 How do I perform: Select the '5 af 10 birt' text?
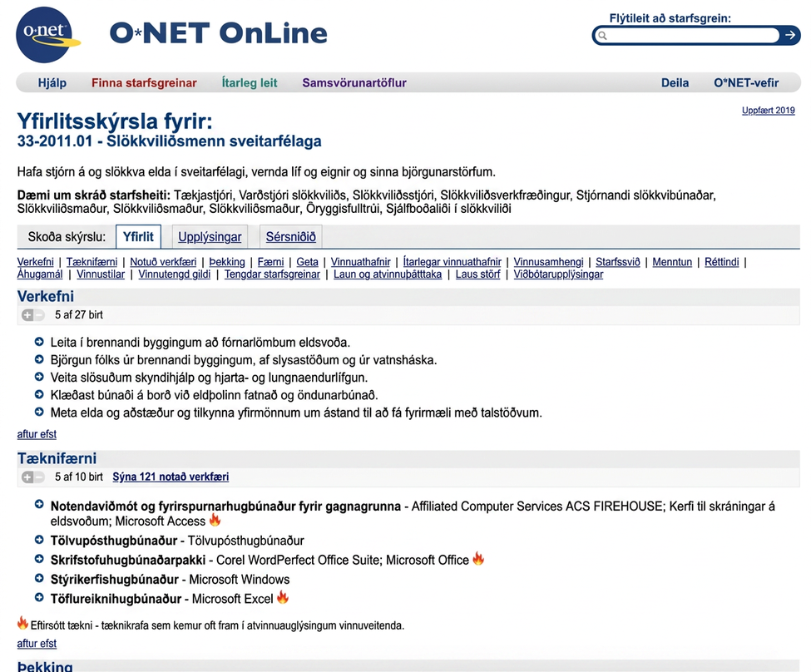tap(79, 477)
